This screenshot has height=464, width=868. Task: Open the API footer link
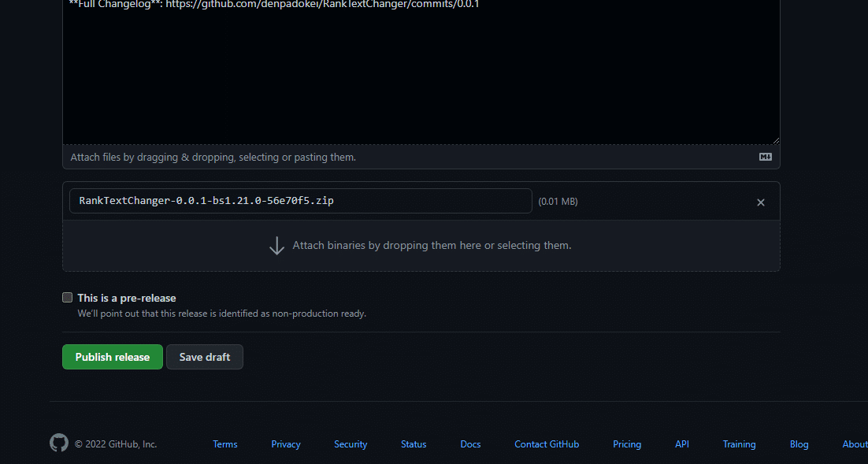682,444
